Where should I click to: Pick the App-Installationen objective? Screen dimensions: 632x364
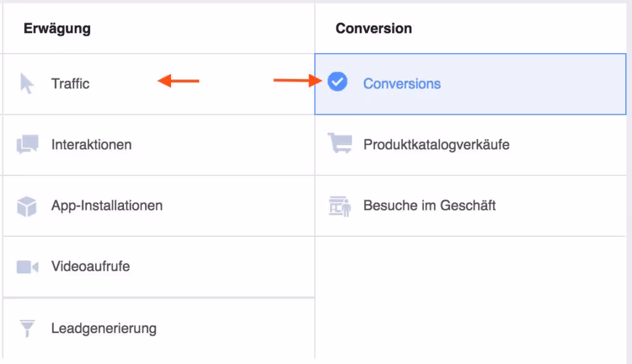pyautogui.click(x=159, y=205)
